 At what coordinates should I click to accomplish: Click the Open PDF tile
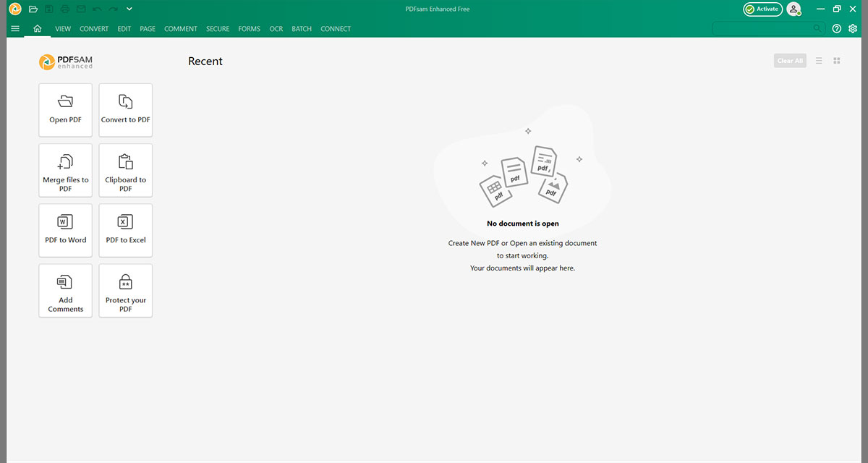click(65, 110)
